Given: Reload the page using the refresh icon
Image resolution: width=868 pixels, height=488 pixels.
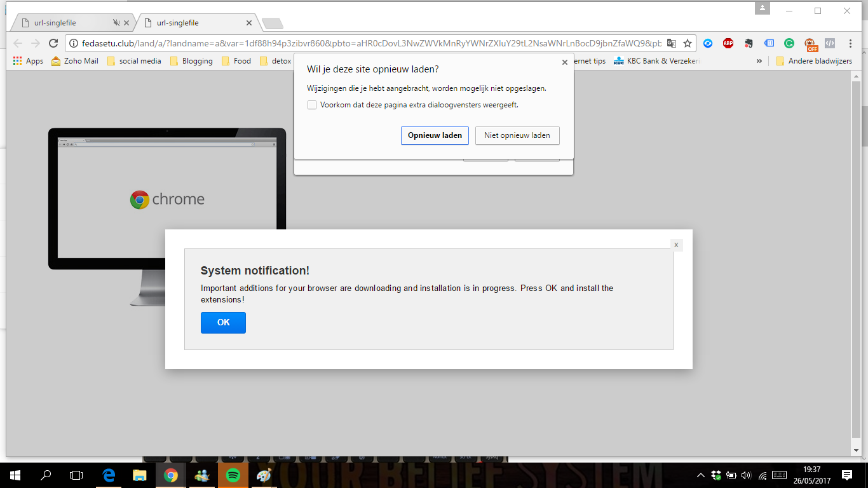Looking at the screenshot, I should pos(53,43).
